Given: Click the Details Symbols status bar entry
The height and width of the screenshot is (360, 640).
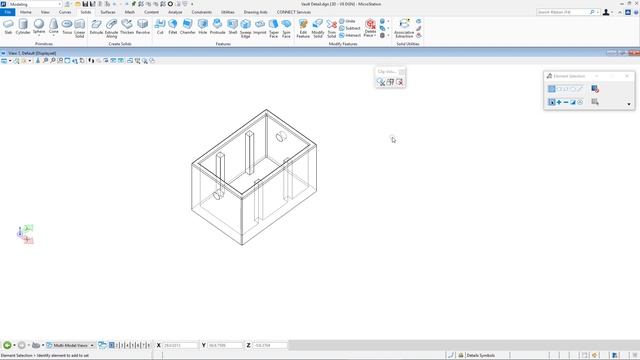Looking at the screenshot, I should click(480, 356).
